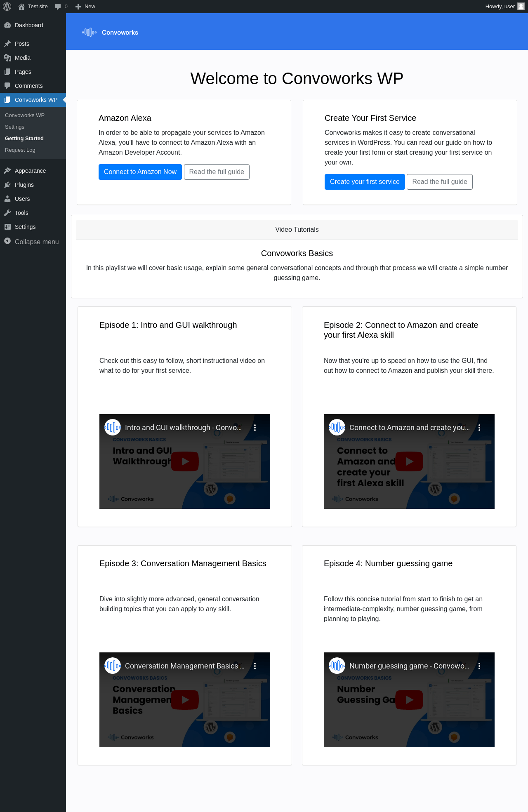
Task: Click the Amazon Alexa card heading
Action: (x=125, y=118)
